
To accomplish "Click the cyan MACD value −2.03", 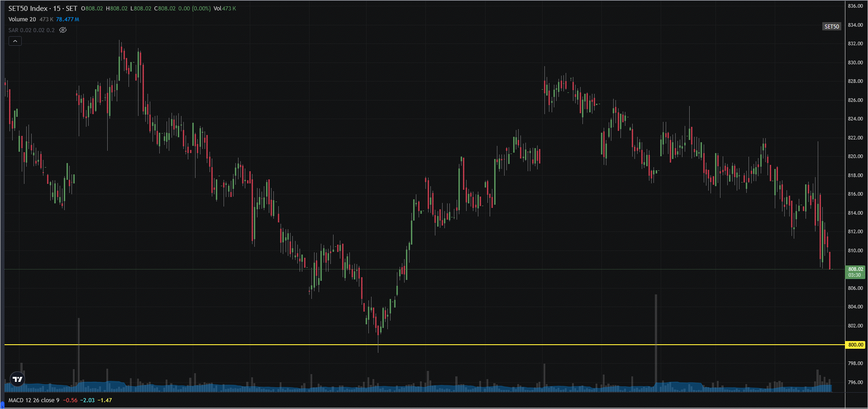I will 88,400.
